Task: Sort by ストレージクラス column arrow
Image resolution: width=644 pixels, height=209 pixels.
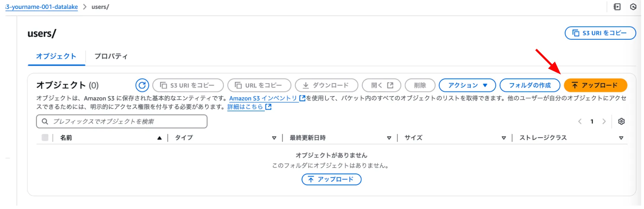Action: coord(621,138)
